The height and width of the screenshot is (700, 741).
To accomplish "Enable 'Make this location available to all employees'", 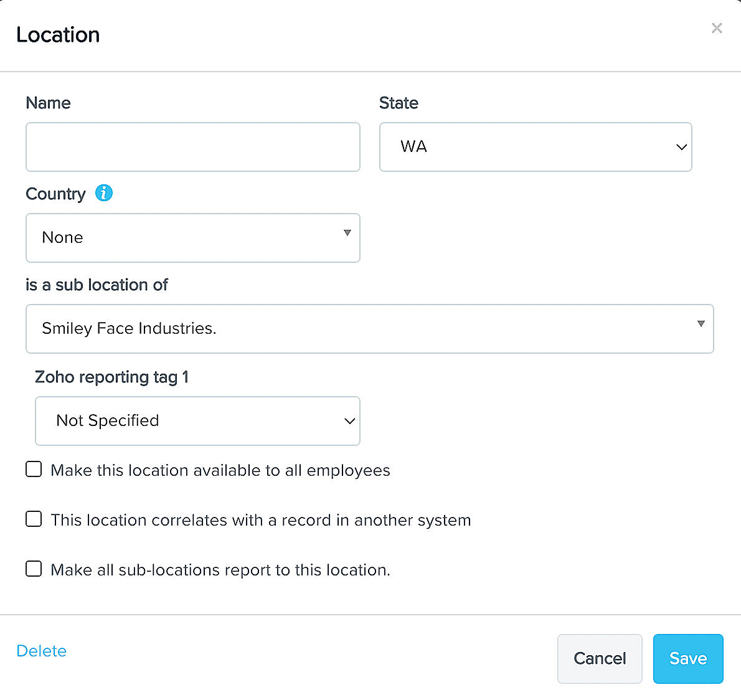I will [34, 469].
